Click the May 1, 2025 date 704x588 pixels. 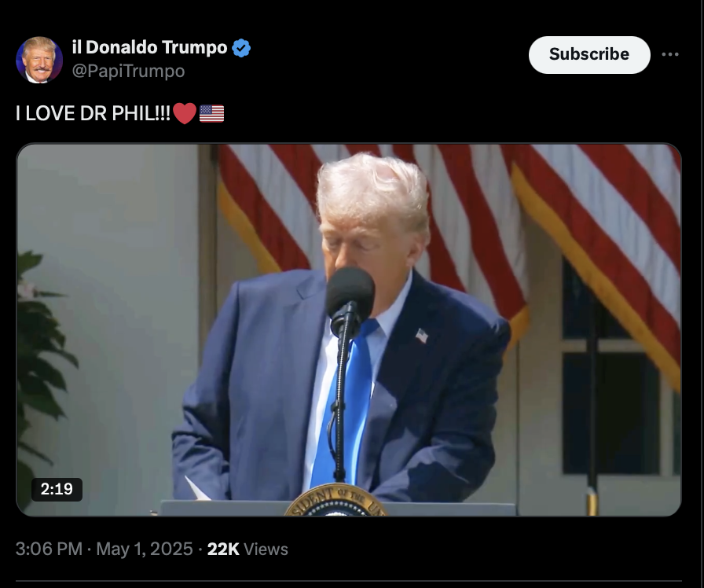[144, 549]
